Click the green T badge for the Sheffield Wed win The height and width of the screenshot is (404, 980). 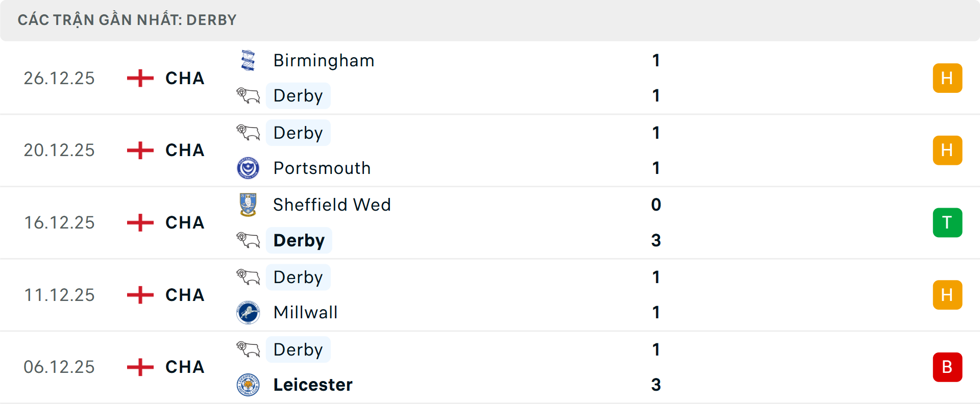click(947, 222)
